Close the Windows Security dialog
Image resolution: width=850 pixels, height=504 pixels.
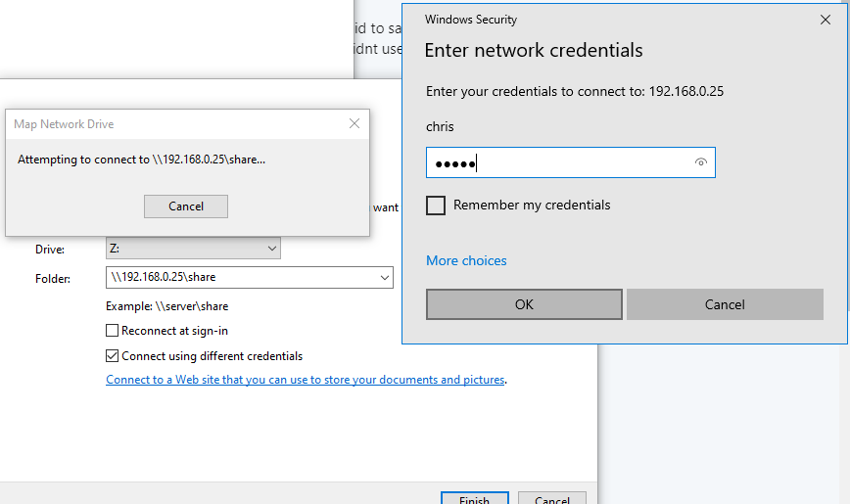click(x=824, y=20)
